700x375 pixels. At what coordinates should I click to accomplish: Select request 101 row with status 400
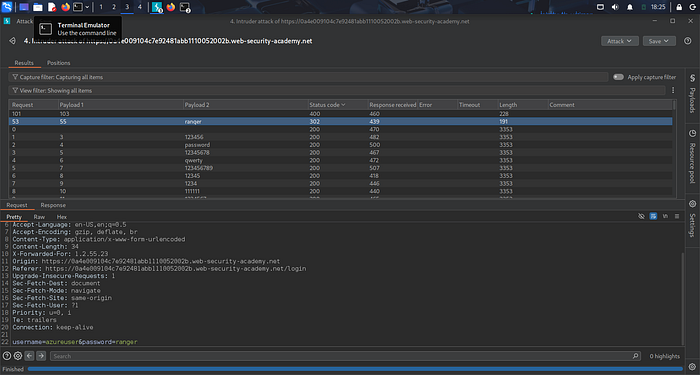[341, 114]
